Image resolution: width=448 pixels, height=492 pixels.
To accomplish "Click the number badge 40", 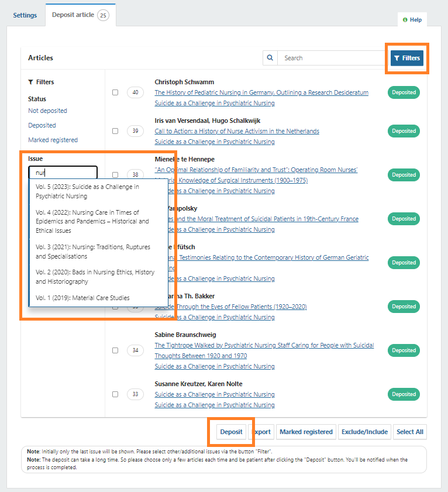I will tap(135, 92).
